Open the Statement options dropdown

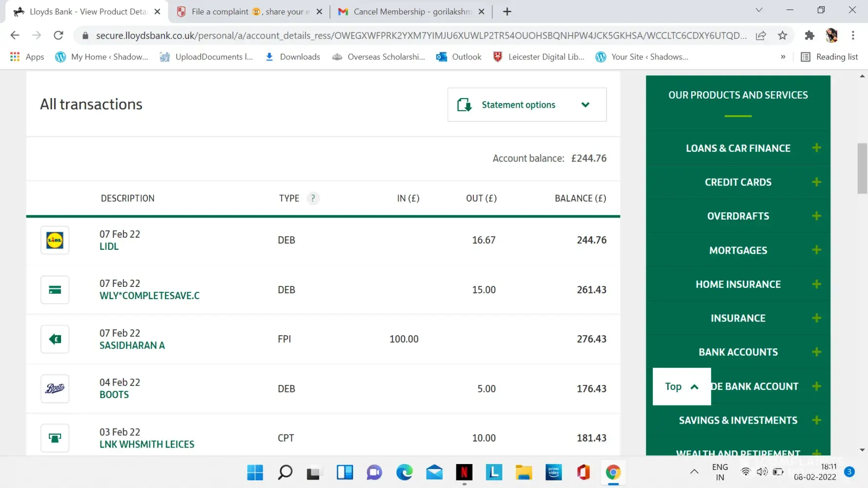pos(527,105)
